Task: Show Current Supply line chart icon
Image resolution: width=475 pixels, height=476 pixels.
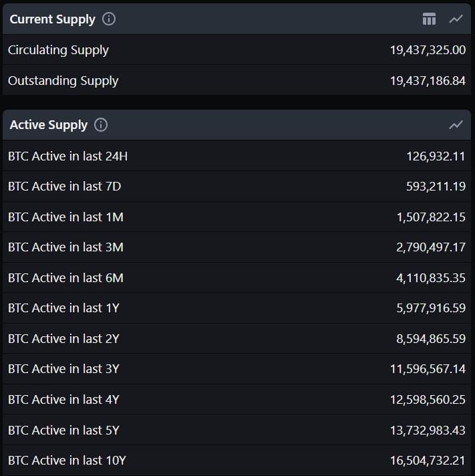Action: click(x=456, y=19)
